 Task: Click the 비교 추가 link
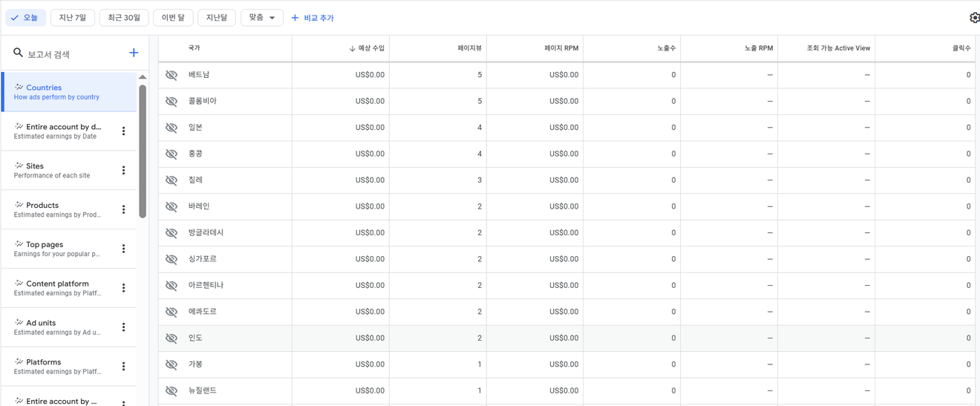click(313, 18)
